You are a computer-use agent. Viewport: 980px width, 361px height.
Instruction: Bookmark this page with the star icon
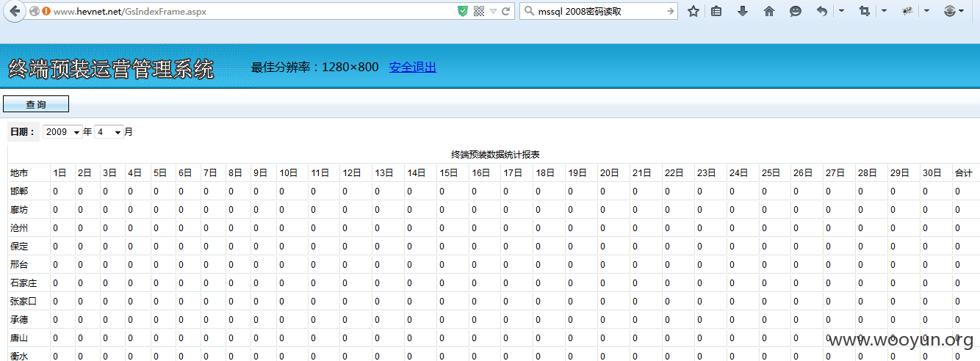click(x=693, y=11)
